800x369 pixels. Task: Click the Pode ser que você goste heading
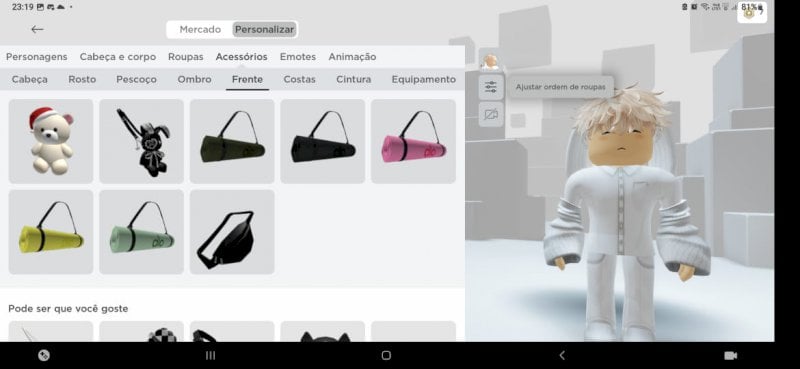(68, 309)
